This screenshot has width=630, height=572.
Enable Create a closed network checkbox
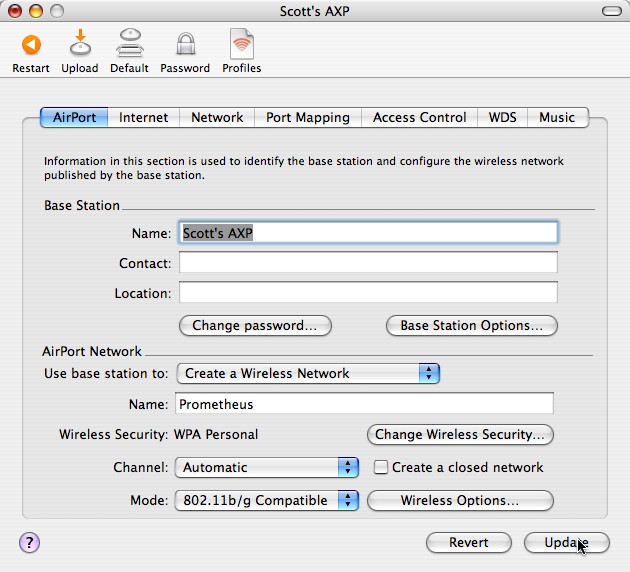click(380, 467)
